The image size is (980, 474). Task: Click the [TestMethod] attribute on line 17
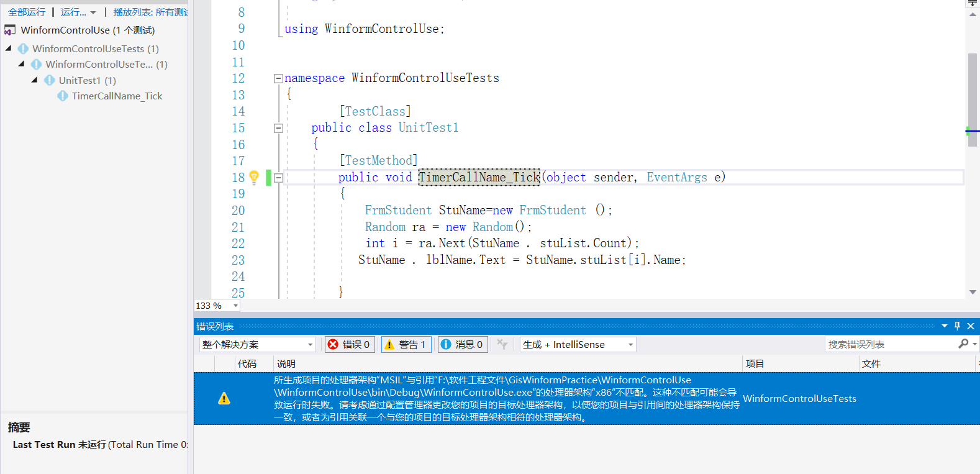[x=378, y=161]
